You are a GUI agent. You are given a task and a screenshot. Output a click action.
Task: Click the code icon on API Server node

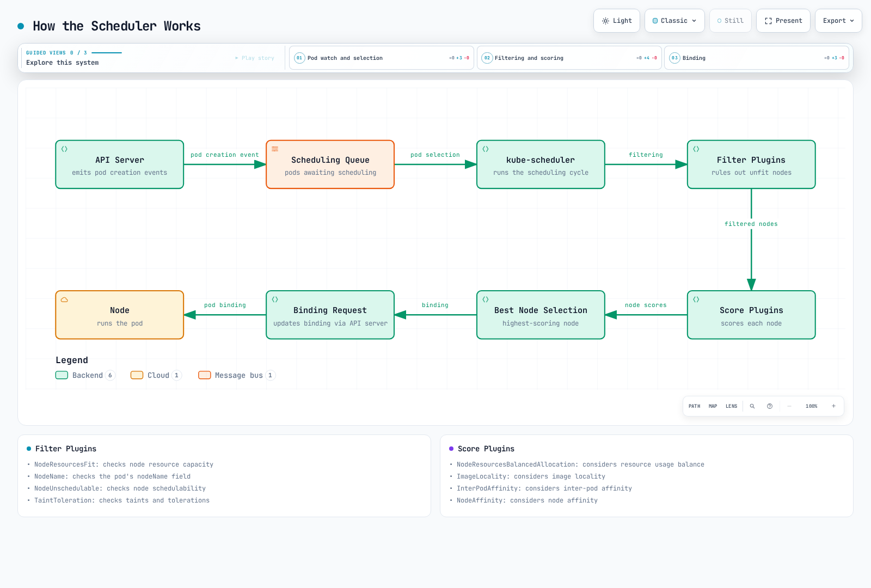click(64, 149)
